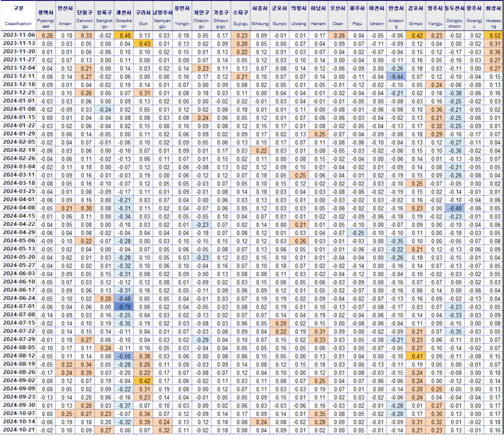Select the -0.35 Anseong cell for 2024-05-06

396,241
